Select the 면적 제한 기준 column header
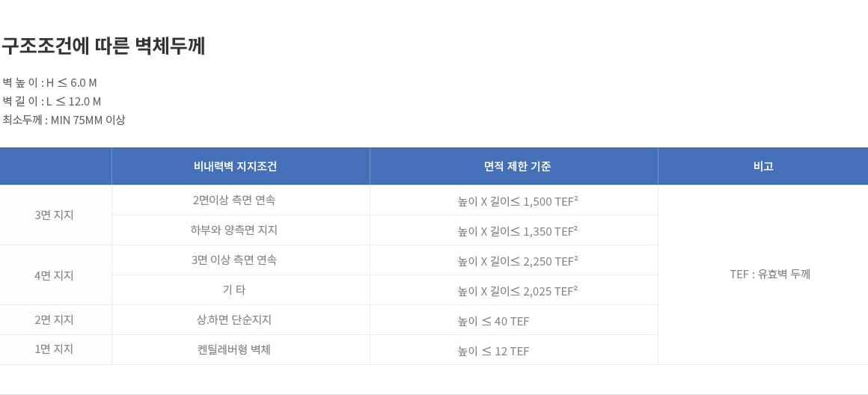 (x=514, y=166)
